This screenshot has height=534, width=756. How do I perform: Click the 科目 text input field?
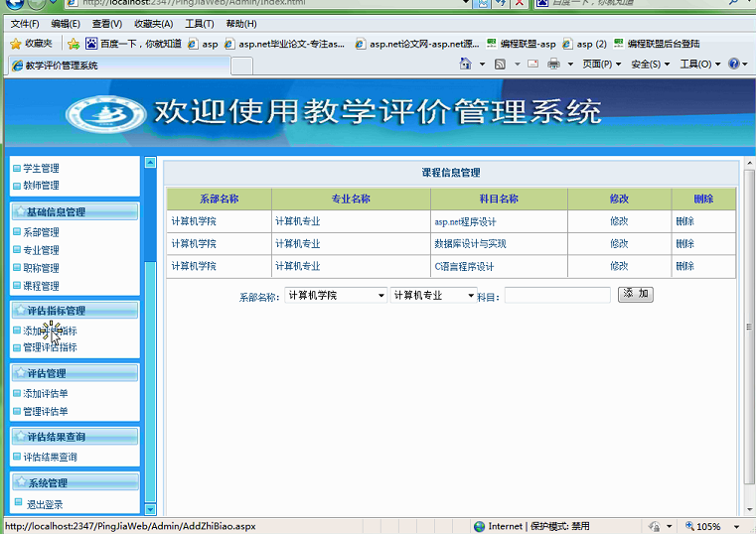[x=557, y=295]
